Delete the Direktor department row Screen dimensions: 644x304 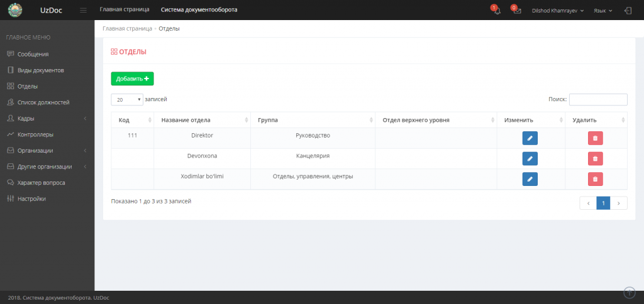(x=595, y=138)
